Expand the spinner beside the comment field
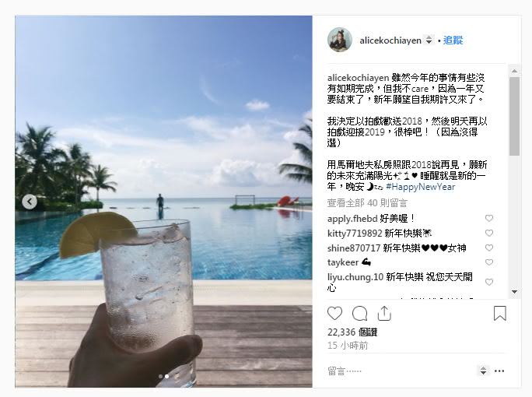 coord(483,371)
